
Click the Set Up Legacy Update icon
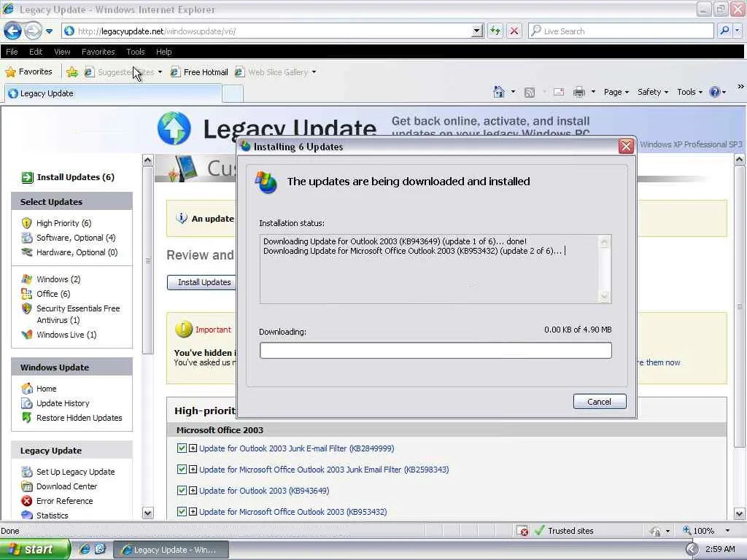tap(27, 472)
